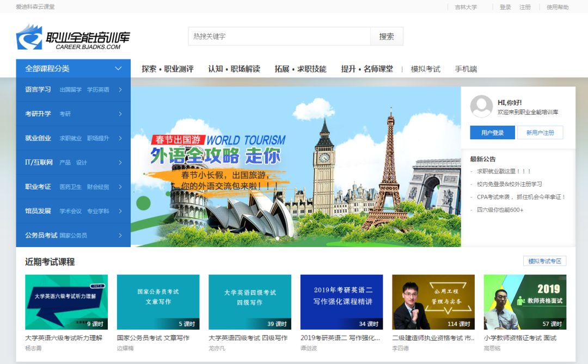
Task: Open the 使用帮助 link in top bar
Action: pos(557,7)
